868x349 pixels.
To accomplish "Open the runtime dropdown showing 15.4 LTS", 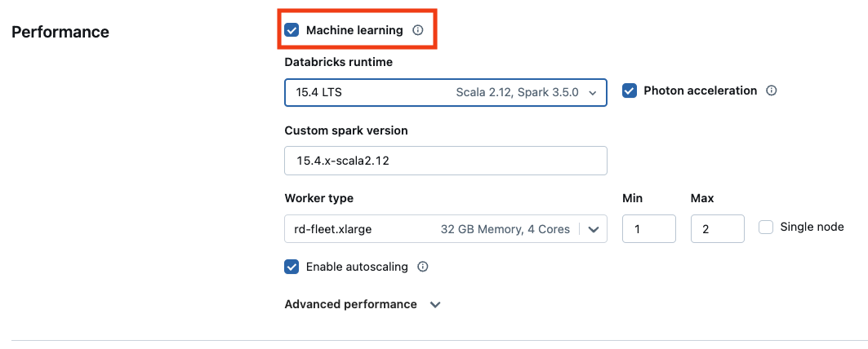I will 445,93.
